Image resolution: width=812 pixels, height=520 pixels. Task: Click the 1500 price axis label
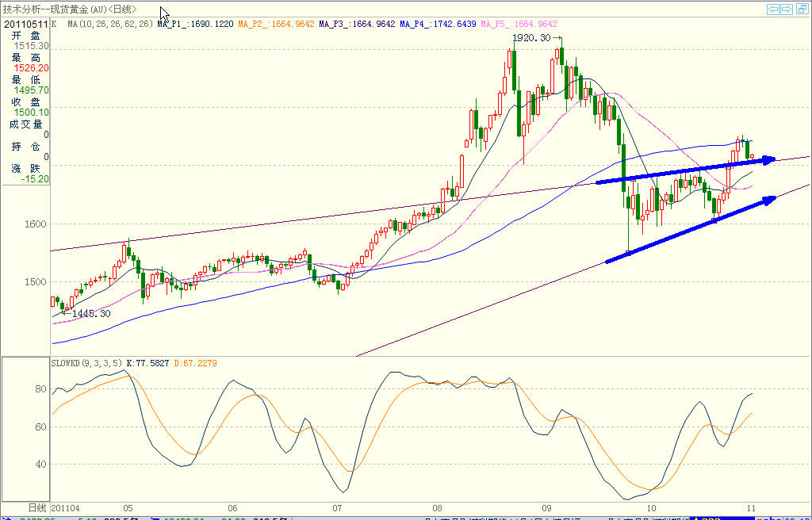click(36, 282)
